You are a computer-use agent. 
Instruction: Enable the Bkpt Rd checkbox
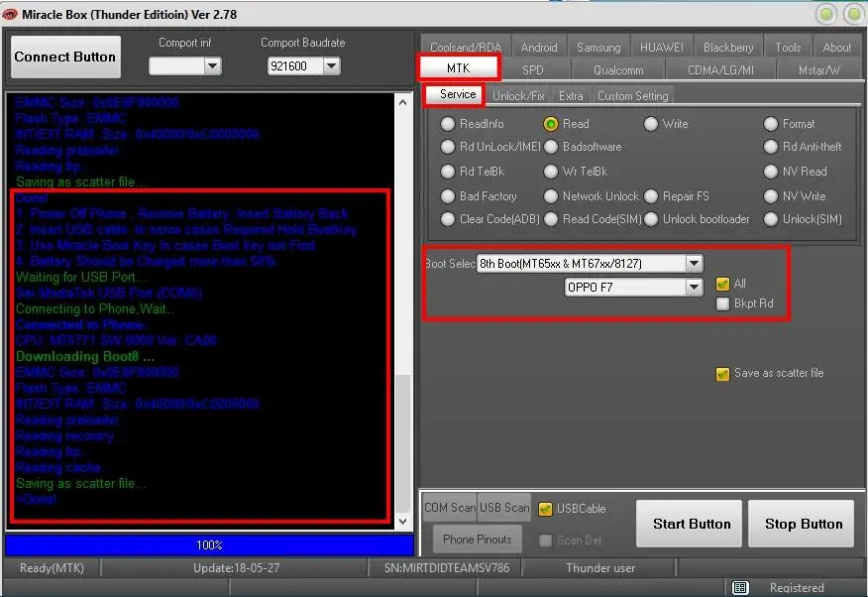pos(722,303)
